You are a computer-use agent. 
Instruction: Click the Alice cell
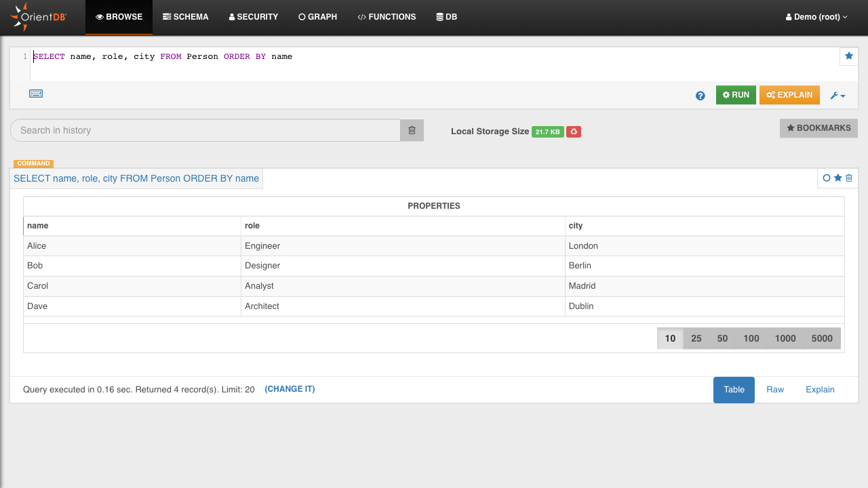[132, 246]
